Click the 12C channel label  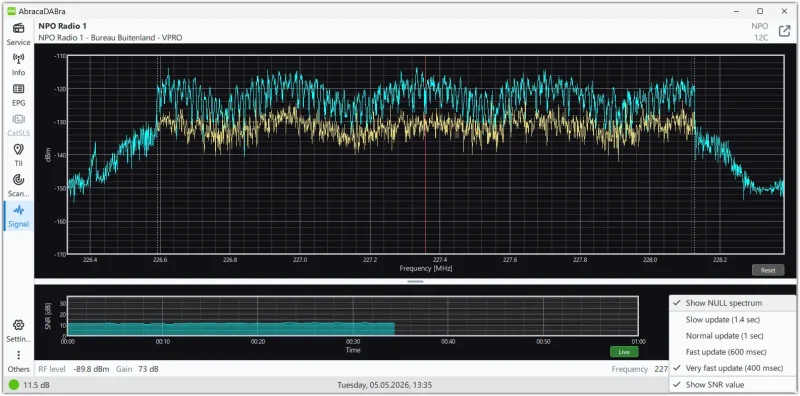[x=761, y=38]
